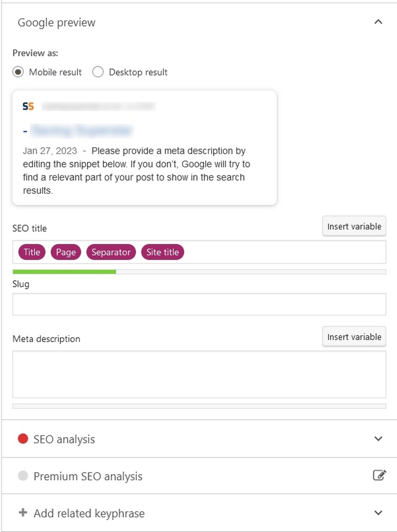Click the SS site favicon in preview
397x532 pixels.
(x=28, y=106)
